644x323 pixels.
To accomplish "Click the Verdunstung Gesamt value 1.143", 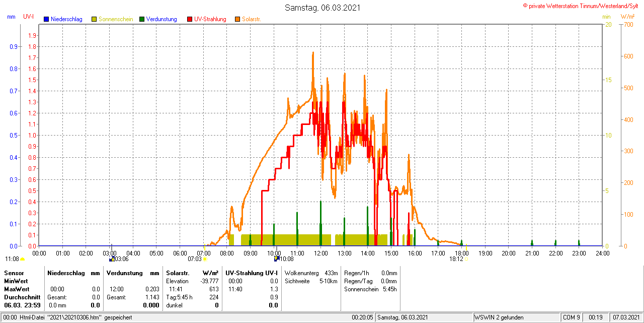I will pyautogui.click(x=152, y=297).
